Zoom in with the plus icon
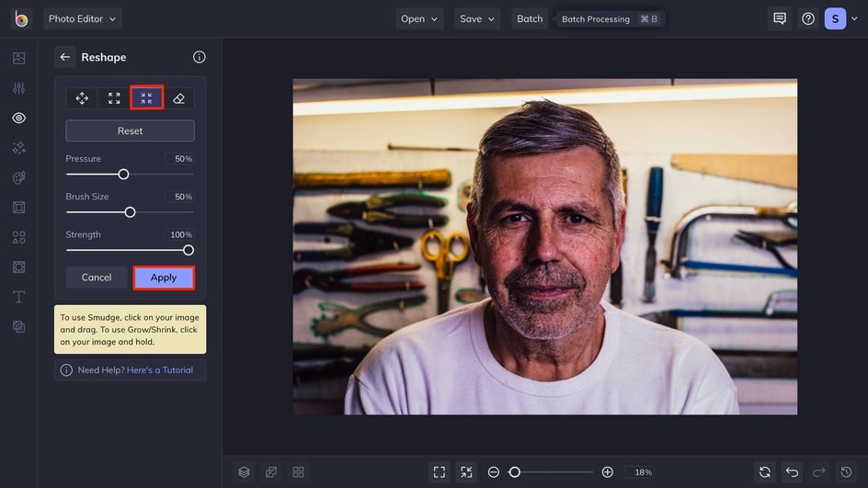 coord(607,471)
